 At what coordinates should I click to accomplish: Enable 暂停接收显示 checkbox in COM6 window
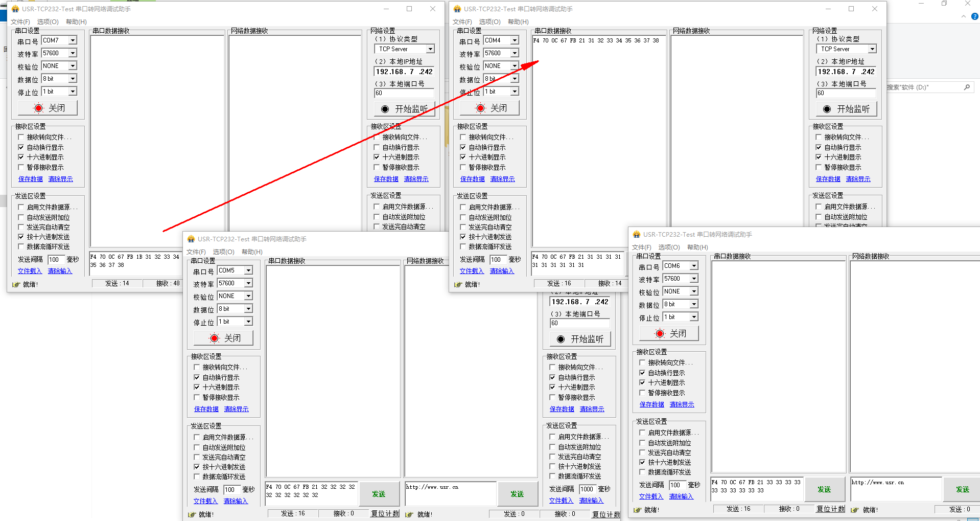(643, 393)
